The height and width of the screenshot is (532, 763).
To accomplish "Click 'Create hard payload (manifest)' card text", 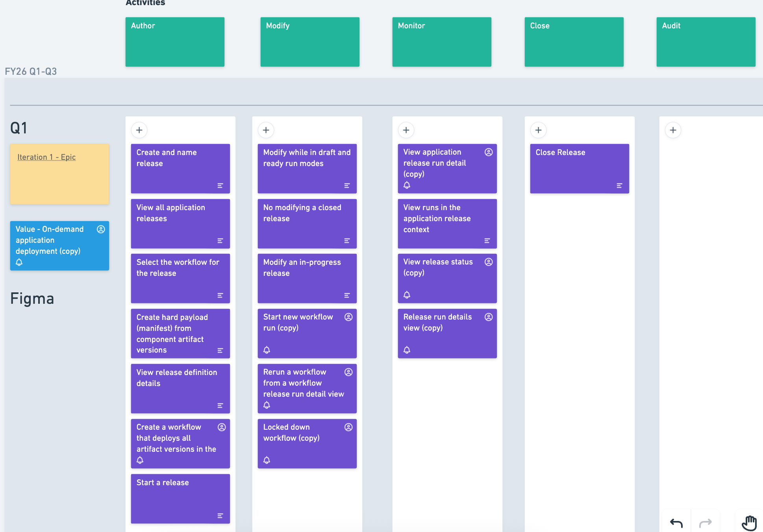I will click(172, 334).
